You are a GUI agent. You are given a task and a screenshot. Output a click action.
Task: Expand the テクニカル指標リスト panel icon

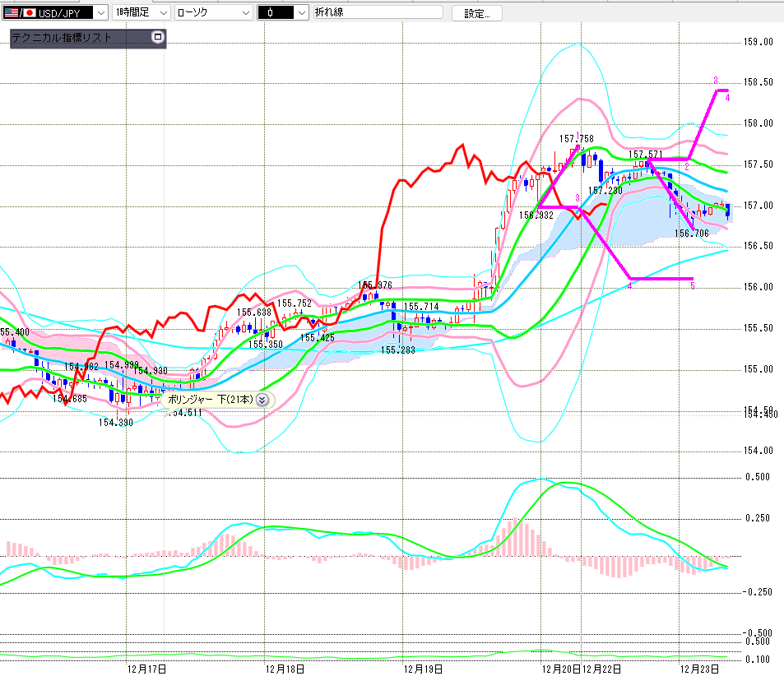[x=158, y=37]
